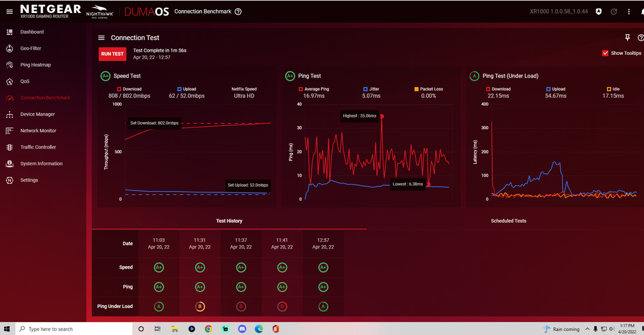Collapse the main sidebar with hamburger menu

coord(9,12)
